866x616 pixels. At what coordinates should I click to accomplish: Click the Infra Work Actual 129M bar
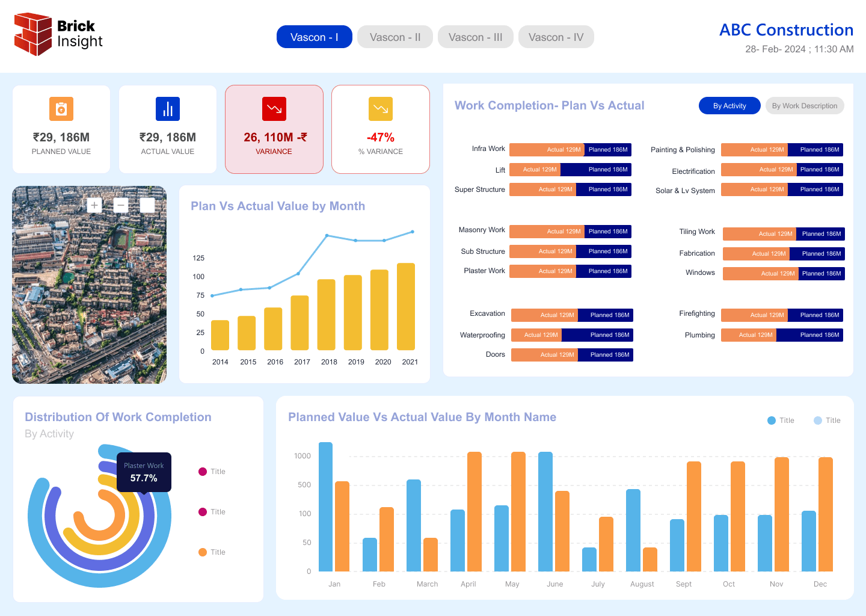547,150
